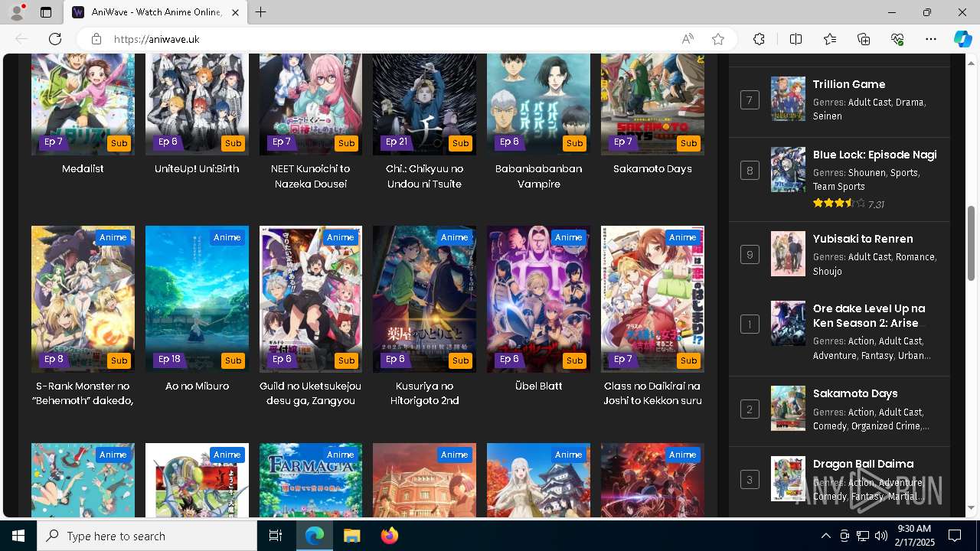The width and height of the screenshot is (980, 551).
Task: Open Ao no Miburo poster
Action: click(197, 299)
